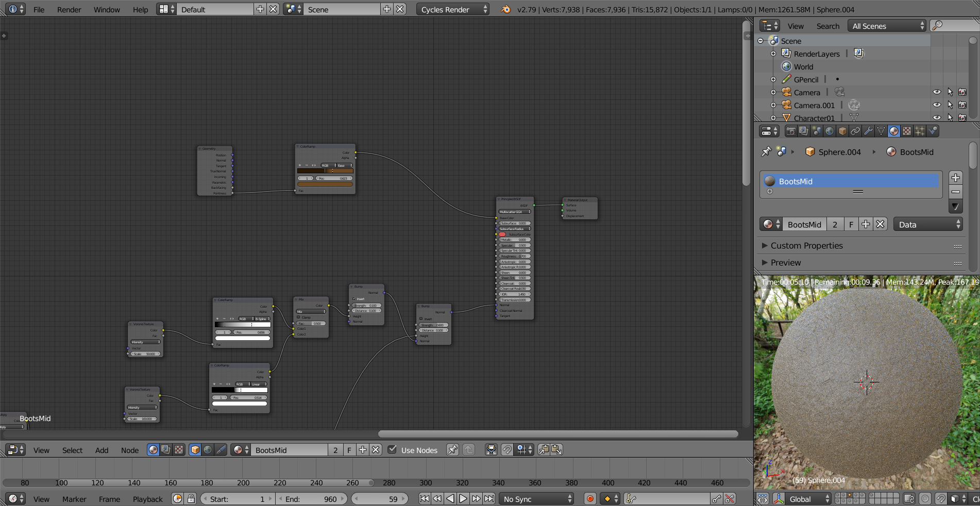Open the mesh Data properties tab
This screenshot has width=980, height=506.
point(881,131)
